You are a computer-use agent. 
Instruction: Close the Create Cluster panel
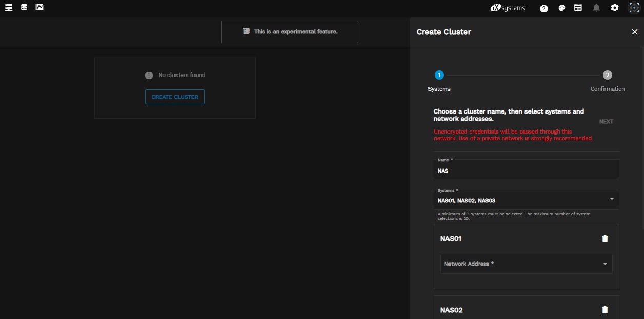click(x=635, y=32)
